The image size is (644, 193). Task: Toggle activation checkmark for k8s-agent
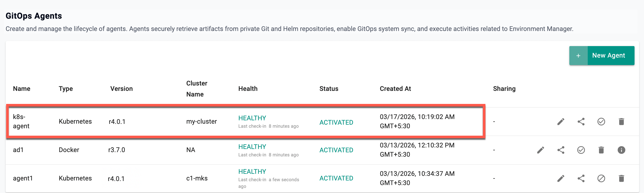[601, 122]
